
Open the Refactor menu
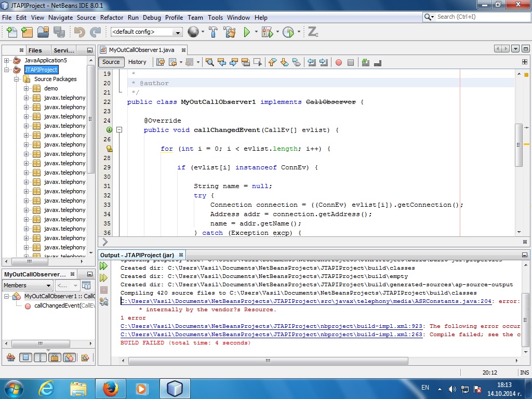pos(112,17)
